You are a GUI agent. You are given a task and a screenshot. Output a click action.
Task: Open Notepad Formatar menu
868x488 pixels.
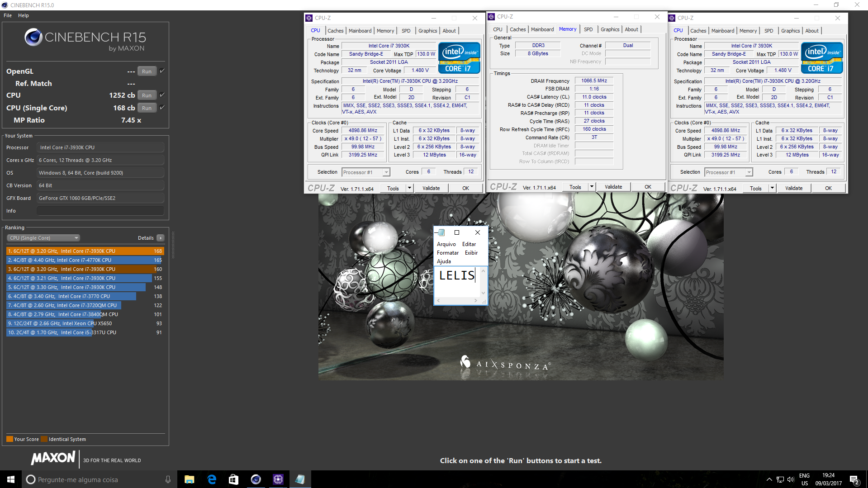point(448,253)
